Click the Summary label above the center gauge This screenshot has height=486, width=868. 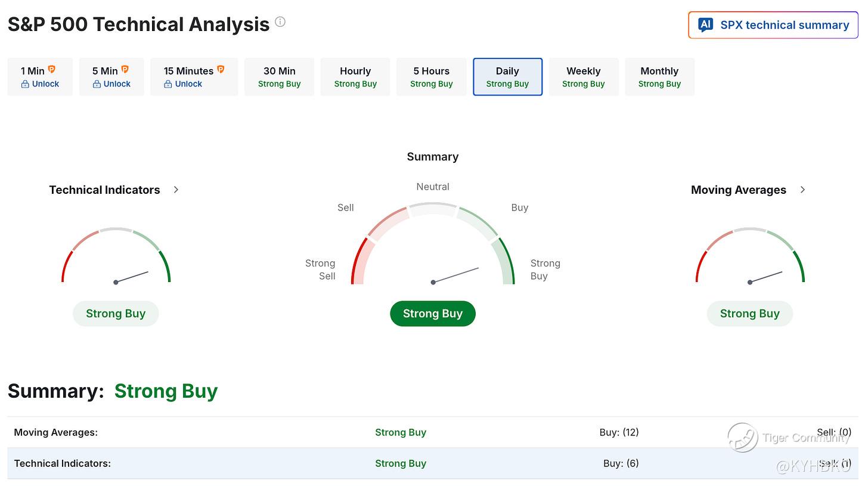tap(433, 157)
